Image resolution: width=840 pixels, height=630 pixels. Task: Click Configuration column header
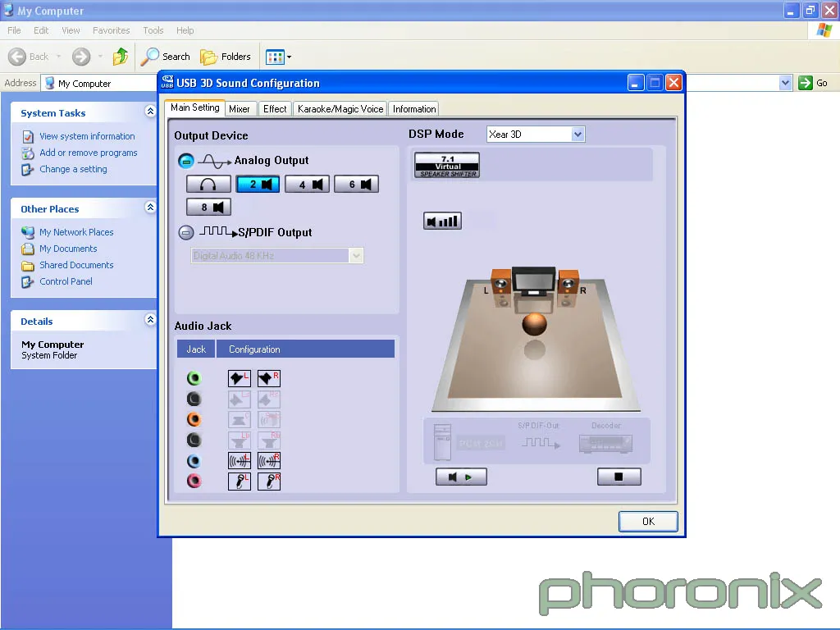coord(305,349)
